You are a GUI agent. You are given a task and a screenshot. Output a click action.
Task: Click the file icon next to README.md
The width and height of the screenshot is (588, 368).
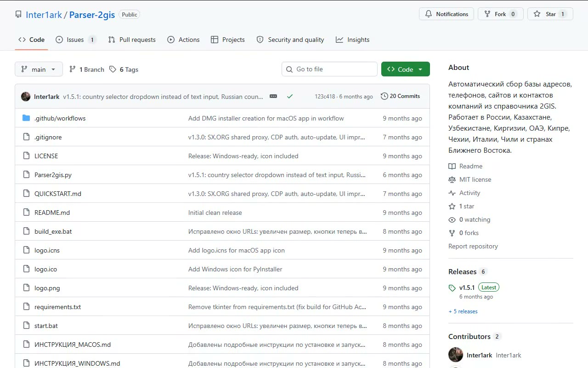click(26, 213)
